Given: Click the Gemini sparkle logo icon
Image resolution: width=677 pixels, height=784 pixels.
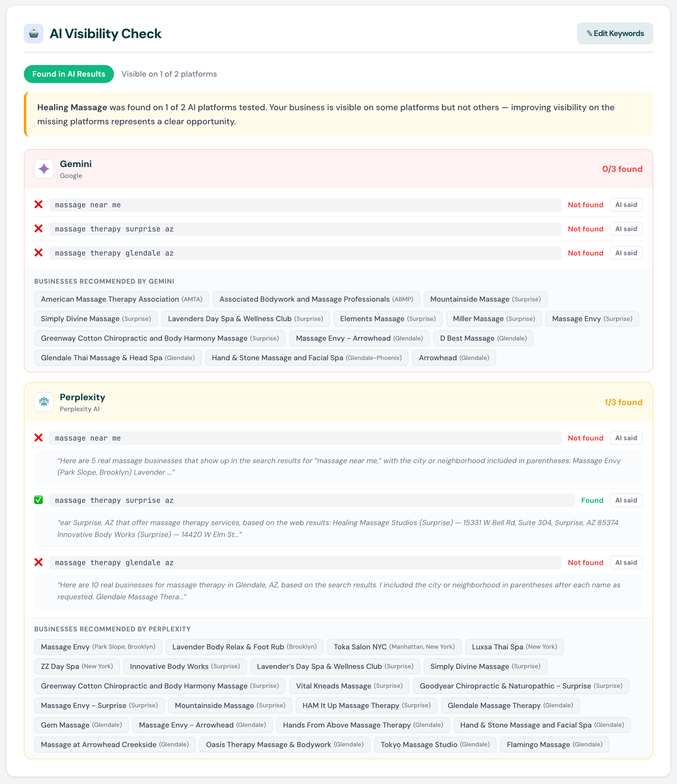Looking at the screenshot, I should (x=44, y=169).
